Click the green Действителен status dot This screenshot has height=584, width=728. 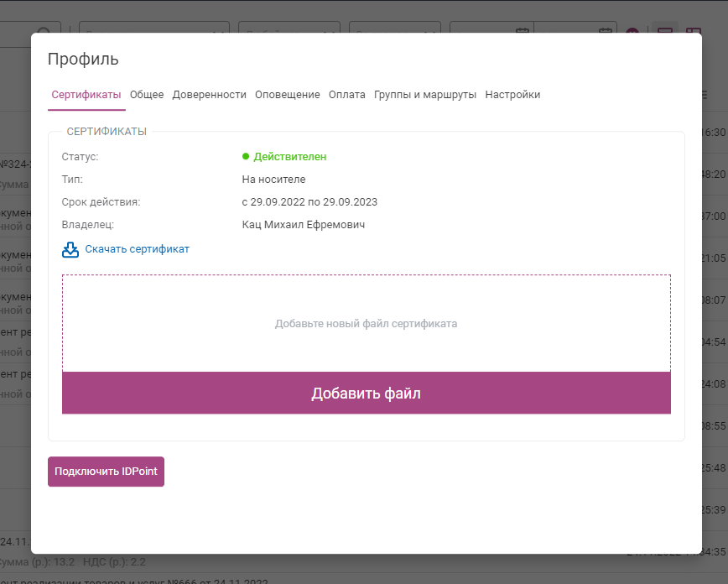[246, 156]
